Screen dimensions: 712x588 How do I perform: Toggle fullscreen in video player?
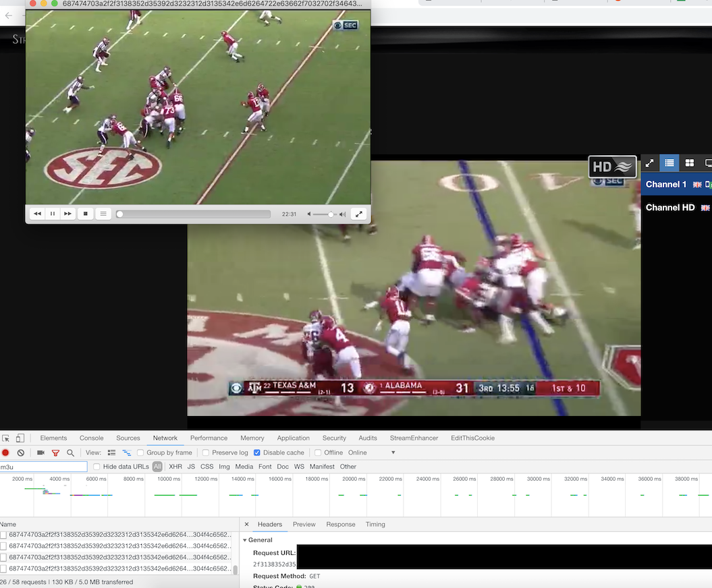(359, 214)
